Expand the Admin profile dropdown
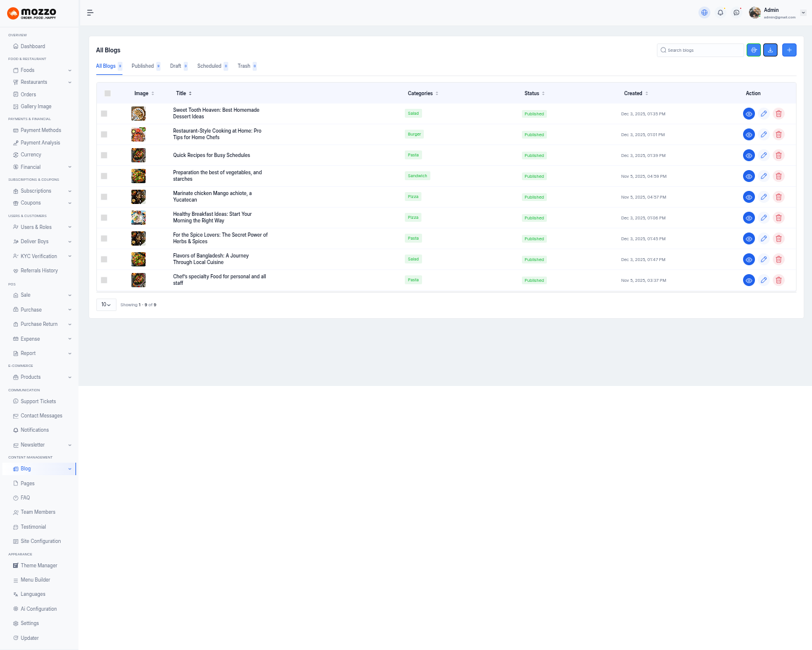 point(803,12)
